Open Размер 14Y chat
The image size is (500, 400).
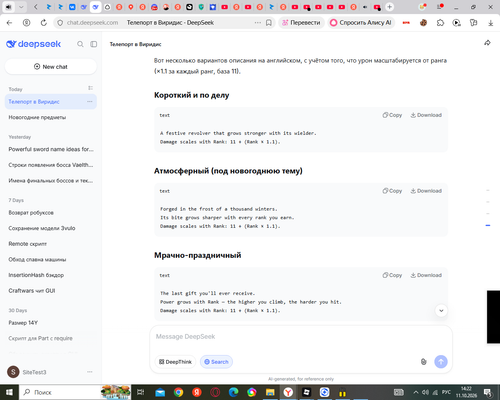[x=51, y=323]
